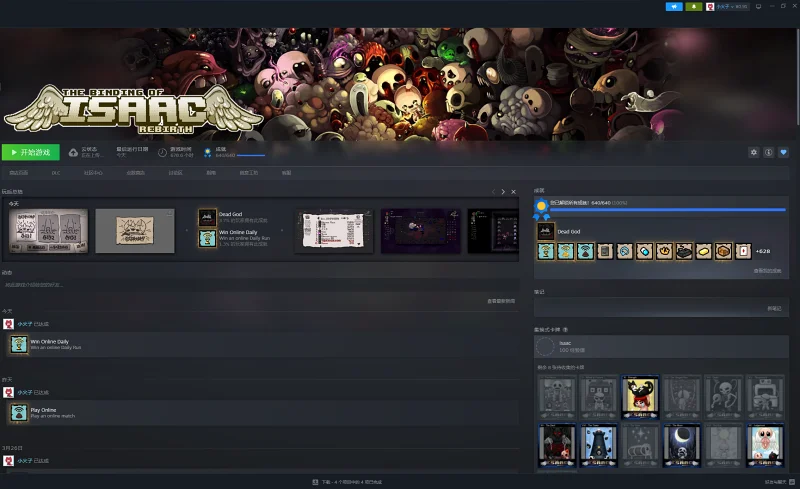This screenshot has height=489, width=800.
Task: Select the second blue golden-trophy achievement icon
Action: [x=566, y=251]
